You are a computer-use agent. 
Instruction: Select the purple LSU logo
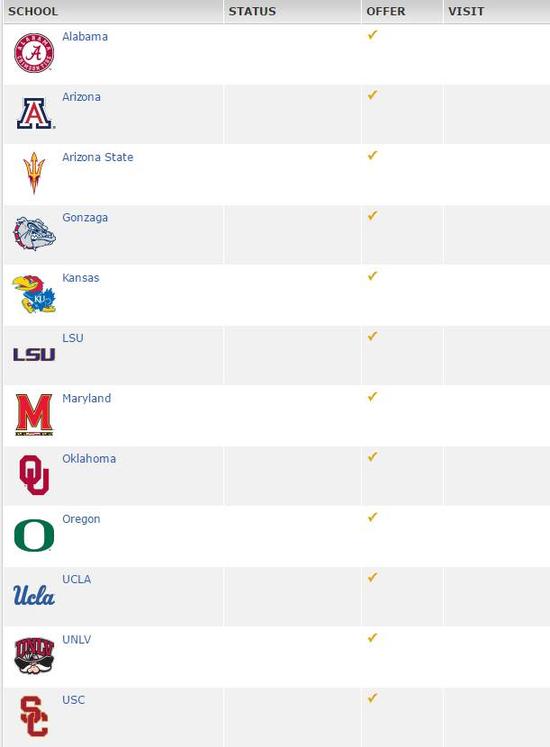click(x=34, y=354)
